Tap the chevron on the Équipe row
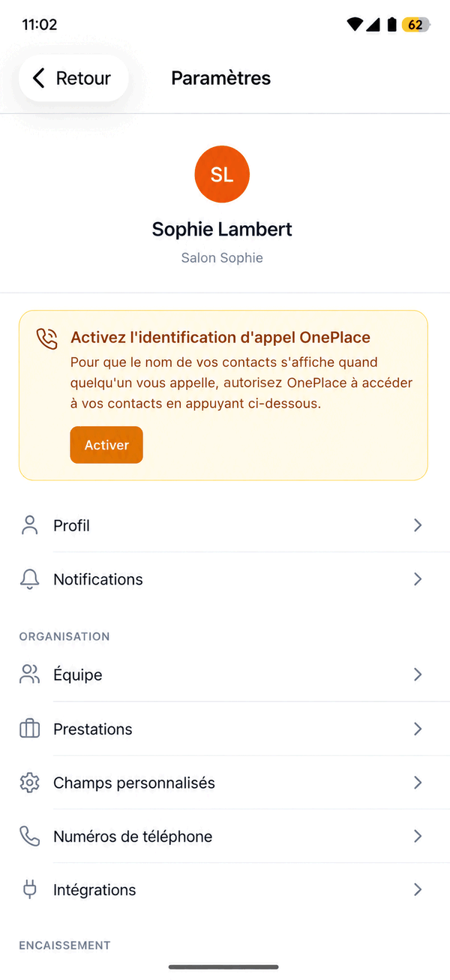 point(418,675)
